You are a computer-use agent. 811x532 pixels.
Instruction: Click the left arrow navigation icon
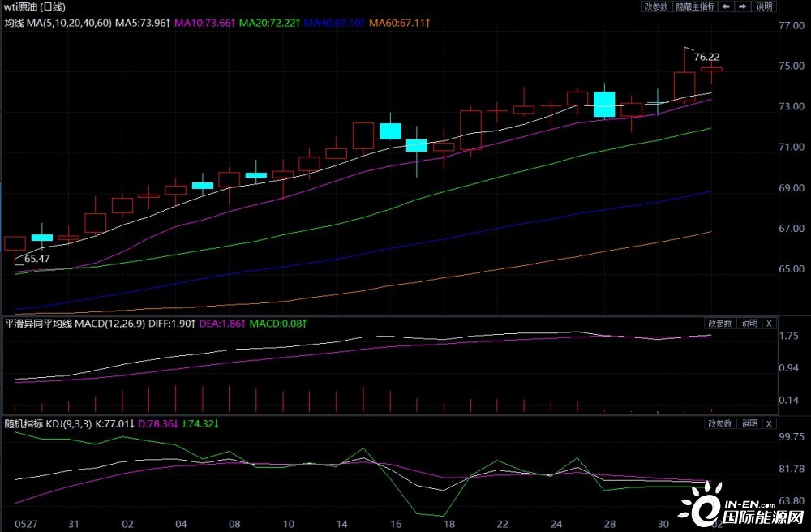pyautogui.click(x=725, y=6)
